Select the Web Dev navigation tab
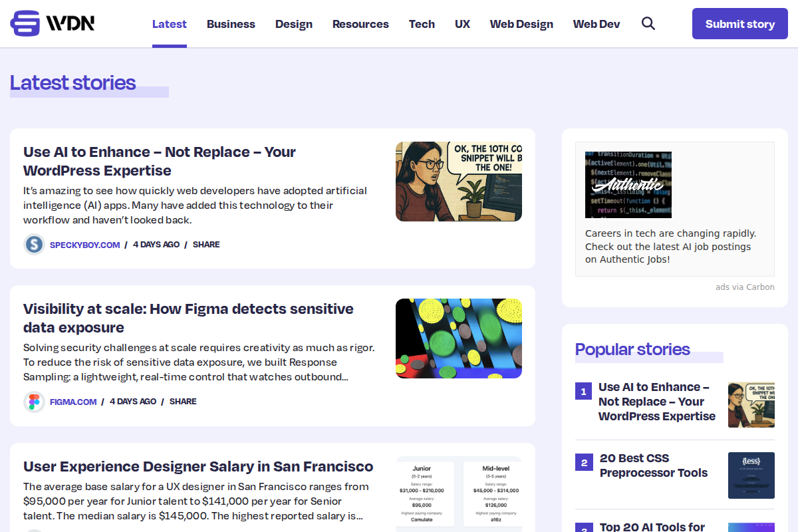 coord(597,23)
